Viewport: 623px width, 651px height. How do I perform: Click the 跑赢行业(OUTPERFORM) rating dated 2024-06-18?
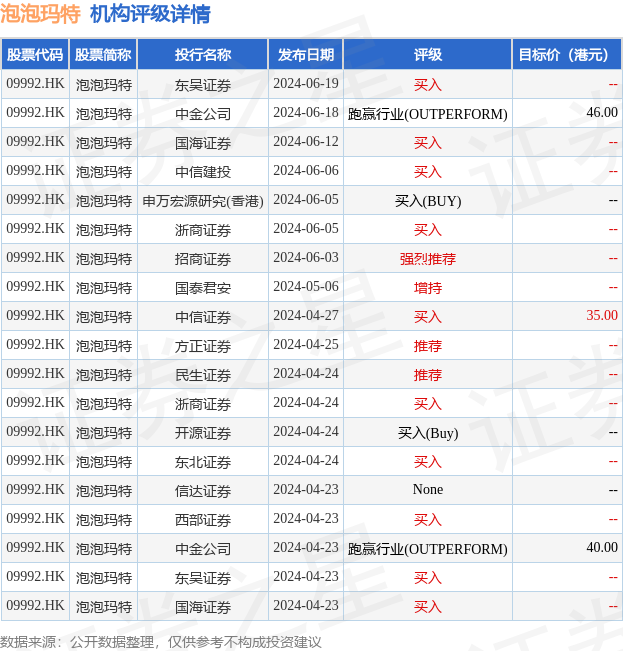pos(428,114)
